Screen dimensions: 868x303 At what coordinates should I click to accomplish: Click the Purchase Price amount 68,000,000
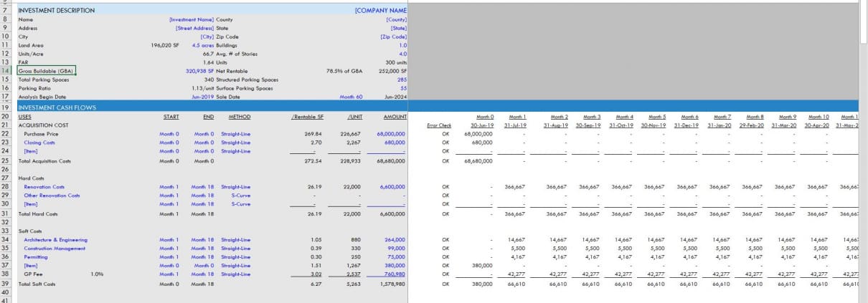coord(390,133)
